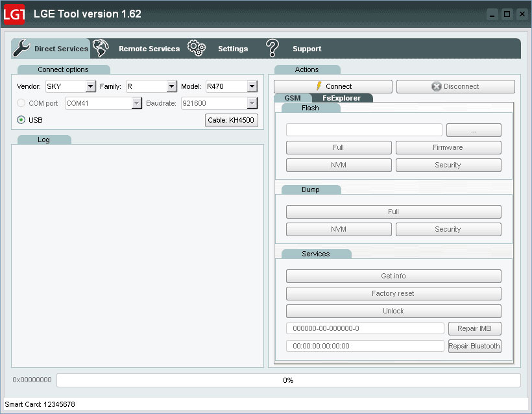Click the Log panel header
The height and width of the screenshot is (414, 532).
coord(44,140)
